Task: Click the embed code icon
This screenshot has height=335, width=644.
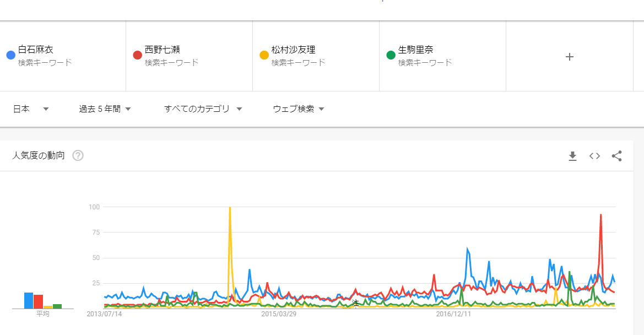Action: [x=594, y=156]
